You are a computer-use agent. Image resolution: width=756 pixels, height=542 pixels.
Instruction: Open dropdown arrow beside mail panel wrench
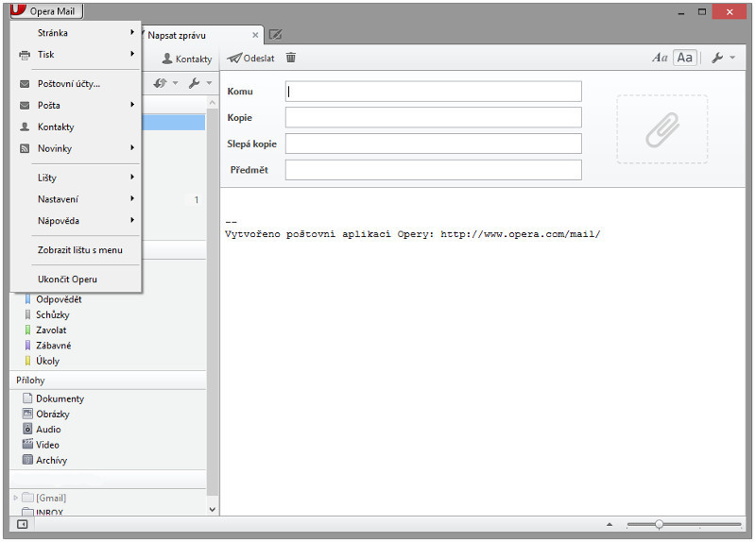[209, 83]
